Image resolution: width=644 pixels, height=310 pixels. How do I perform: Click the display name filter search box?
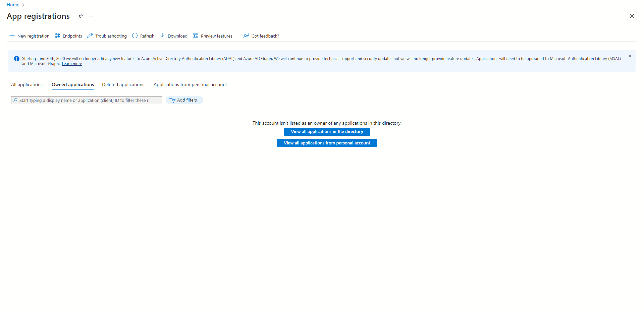point(86,100)
